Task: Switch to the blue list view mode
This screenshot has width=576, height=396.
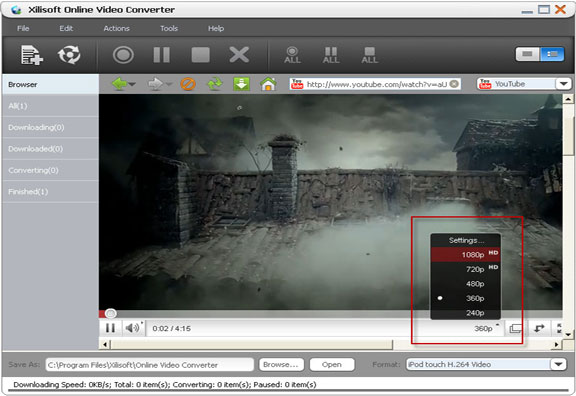Action: [552, 54]
